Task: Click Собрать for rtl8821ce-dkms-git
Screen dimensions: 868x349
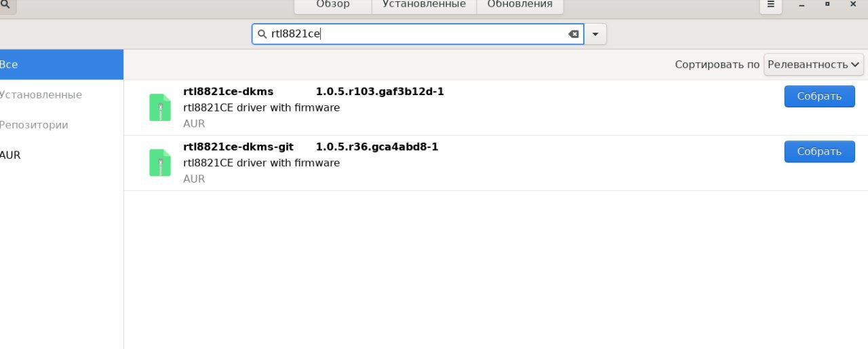Action: (x=819, y=151)
